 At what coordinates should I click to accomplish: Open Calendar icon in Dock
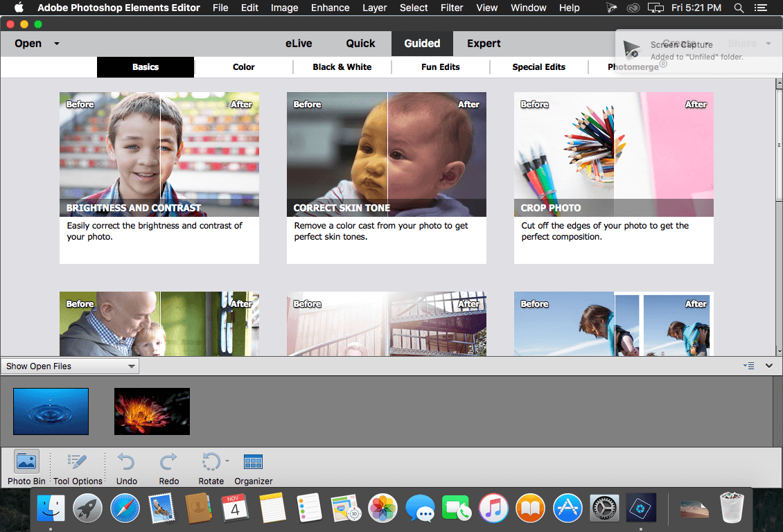(x=235, y=508)
